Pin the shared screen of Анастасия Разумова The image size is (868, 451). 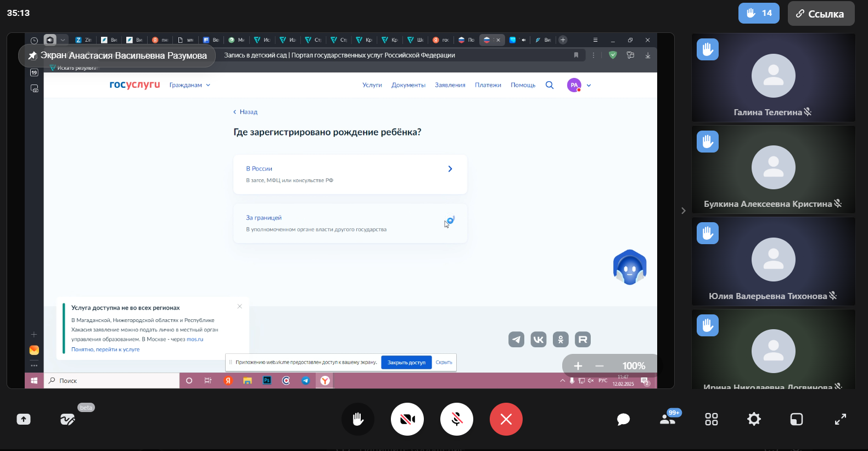(33, 55)
